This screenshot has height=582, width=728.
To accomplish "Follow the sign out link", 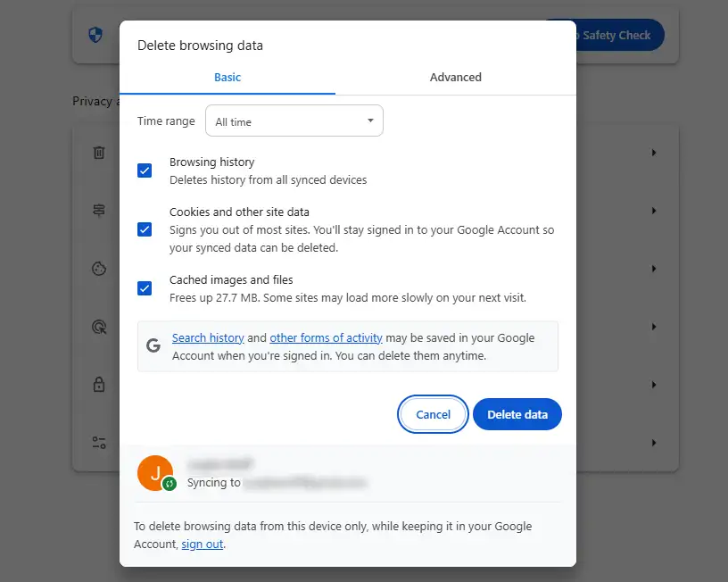I will tap(203, 545).
